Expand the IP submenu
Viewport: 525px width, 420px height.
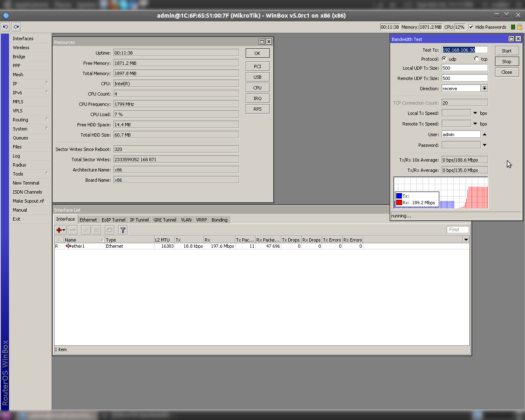coord(47,83)
